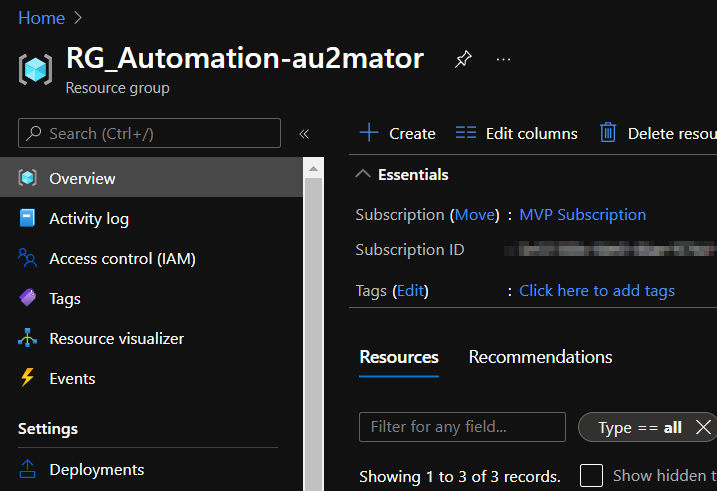Open the MVP Subscription link
This screenshot has width=717, height=491.
[583, 214]
